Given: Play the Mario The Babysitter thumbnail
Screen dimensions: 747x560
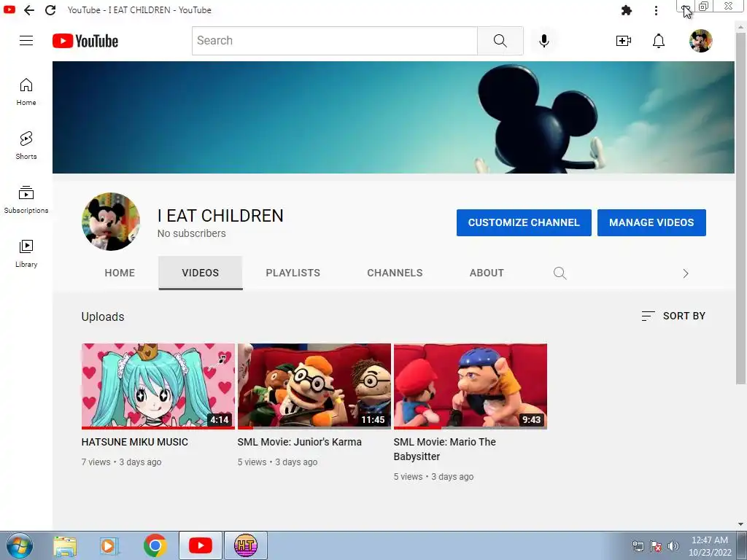Looking at the screenshot, I should point(471,386).
